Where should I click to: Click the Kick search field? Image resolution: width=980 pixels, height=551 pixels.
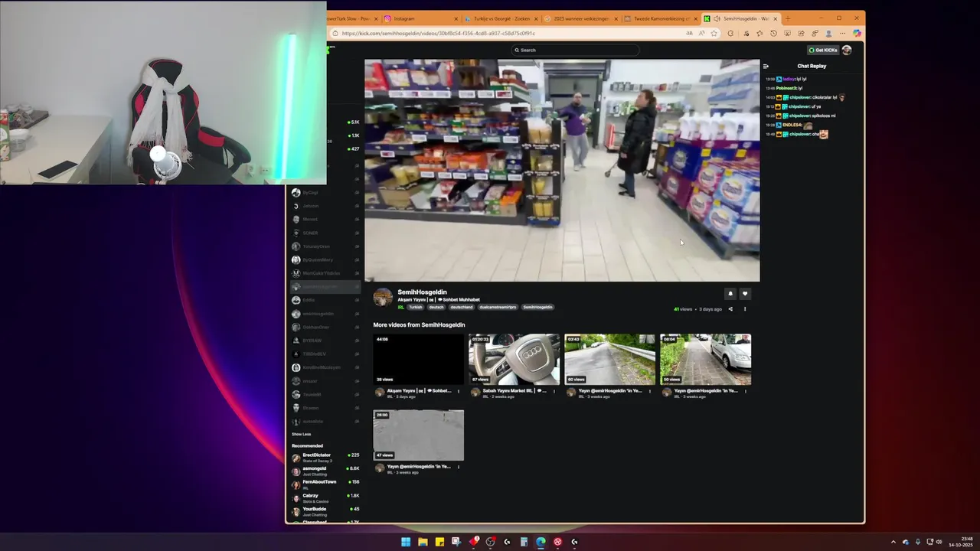tap(575, 50)
